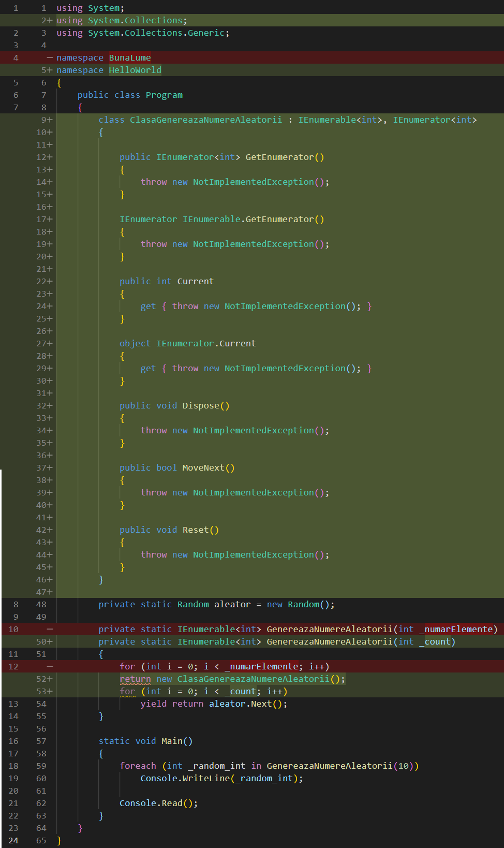Click 'object IEnumerator.Current' property declaration
Image resolution: width=504 pixels, height=848 pixels.
point(187,343)
